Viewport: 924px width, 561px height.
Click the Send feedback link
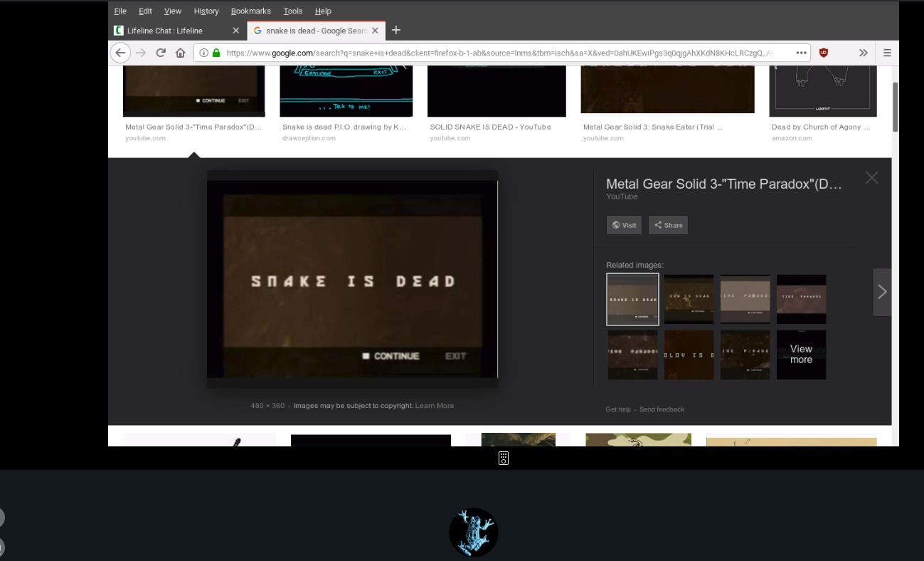click(662, 409)
